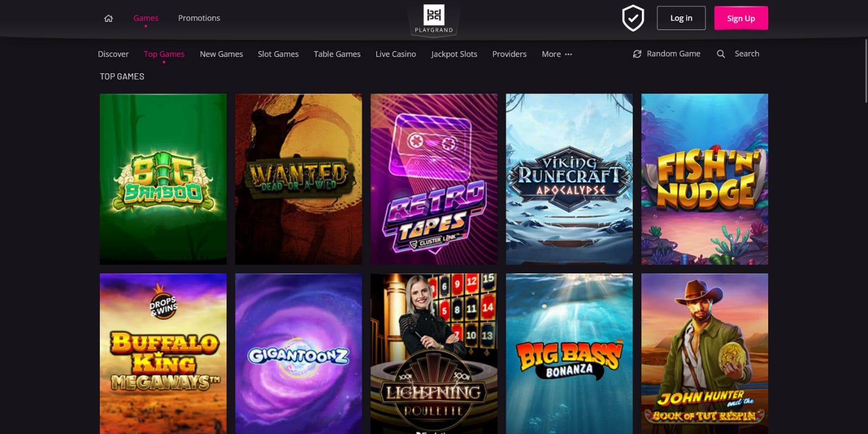The height and width of the screenshot is (434, 868).
Task: Click the pink Sign Up button
Action: 741,18
